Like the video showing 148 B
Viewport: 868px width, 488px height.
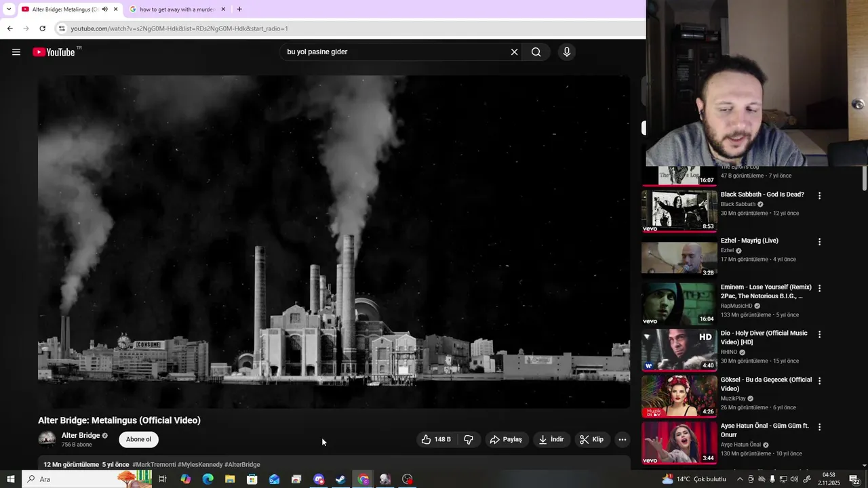tap(435, 439)
